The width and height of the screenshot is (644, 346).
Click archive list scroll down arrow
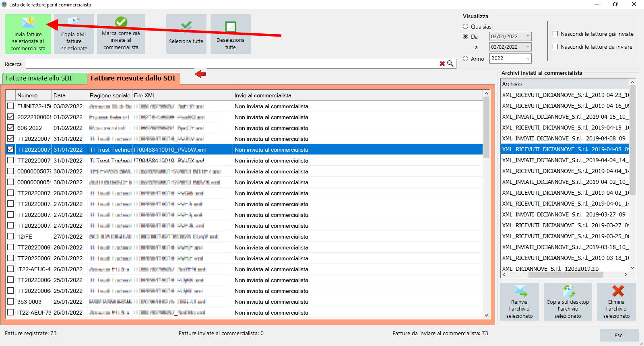click(x=632, y=268)
